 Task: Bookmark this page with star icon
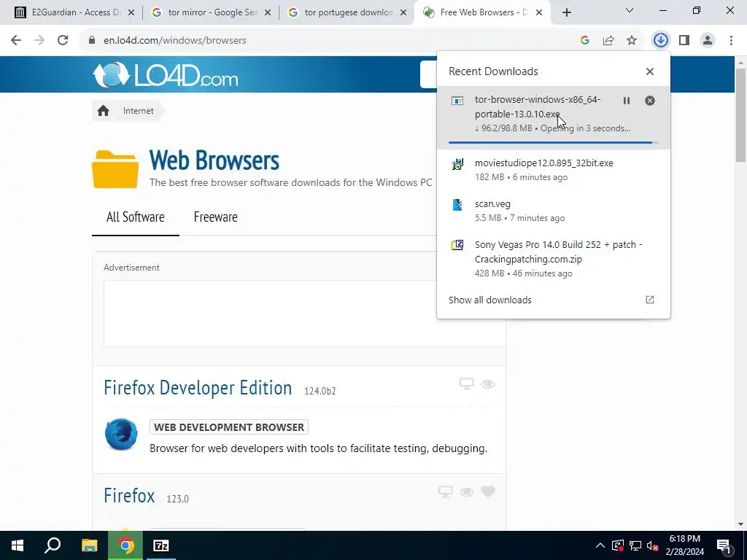(x=632, y=41)
